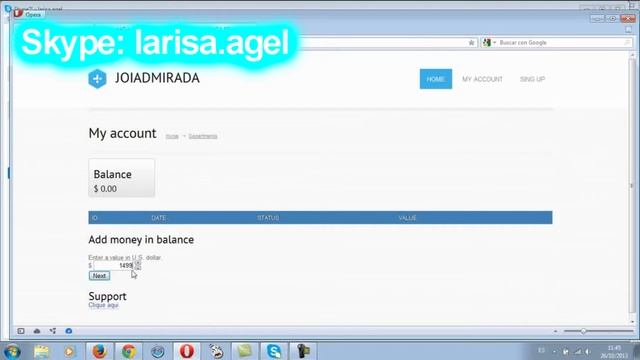
Task: Open Google Chrome from the taskbar
Action: (x=129, y=351)
